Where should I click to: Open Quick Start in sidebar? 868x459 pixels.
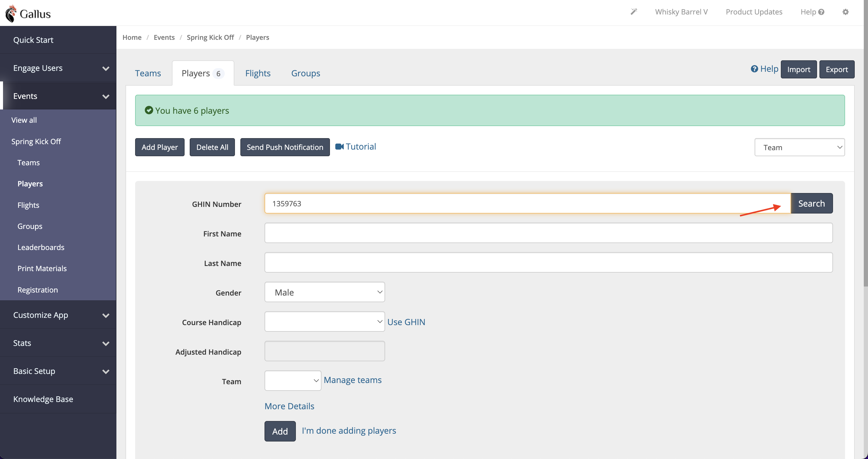pyautogui.click(x=58, y=40)
